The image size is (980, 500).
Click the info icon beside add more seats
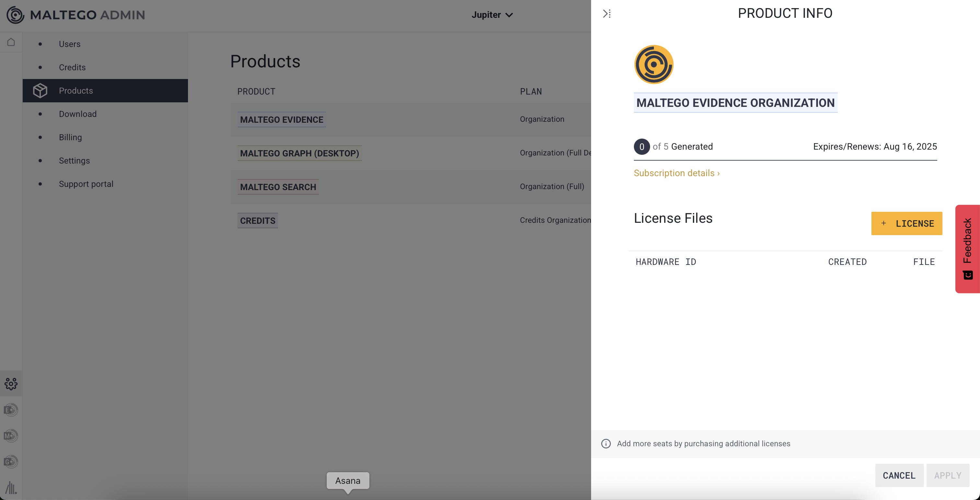click(x=606, y=444)
